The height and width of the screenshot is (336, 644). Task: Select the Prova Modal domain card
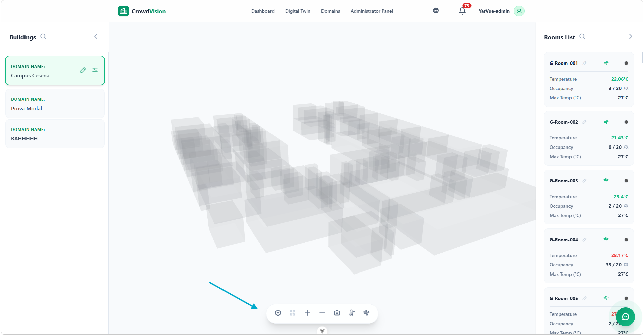tap(55, 103)
